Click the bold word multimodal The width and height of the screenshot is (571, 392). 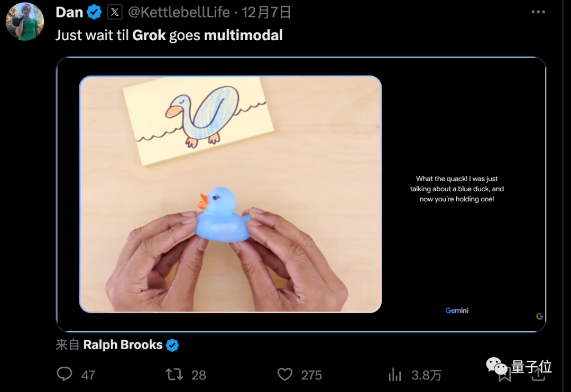click(x=243, y=35)
